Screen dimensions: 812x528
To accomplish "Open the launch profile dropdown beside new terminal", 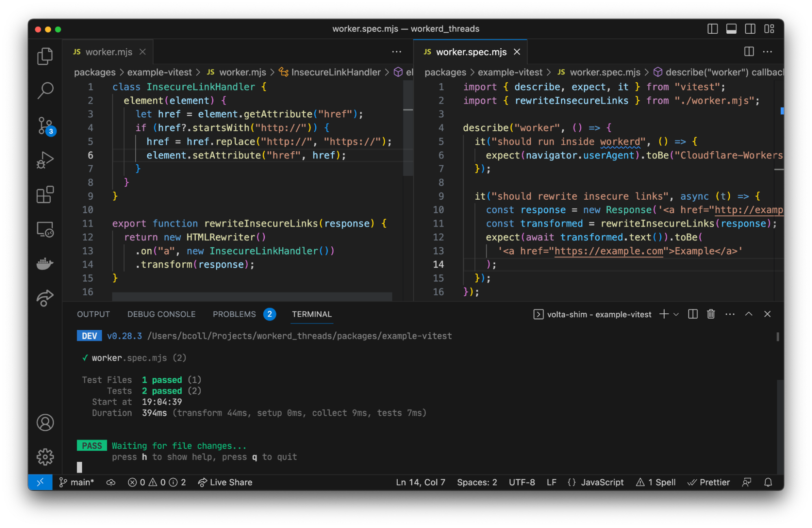I will coord(676,314).
